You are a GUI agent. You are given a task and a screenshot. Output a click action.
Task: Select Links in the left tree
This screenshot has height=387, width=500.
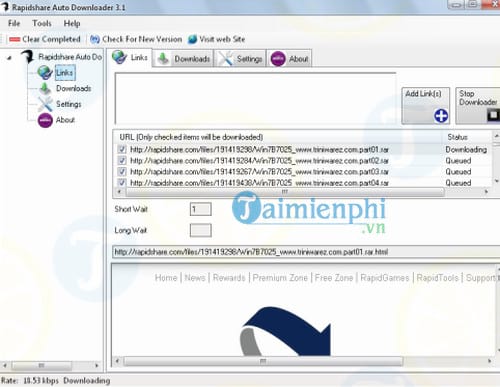pyautogui.click(x=65, y=72)
